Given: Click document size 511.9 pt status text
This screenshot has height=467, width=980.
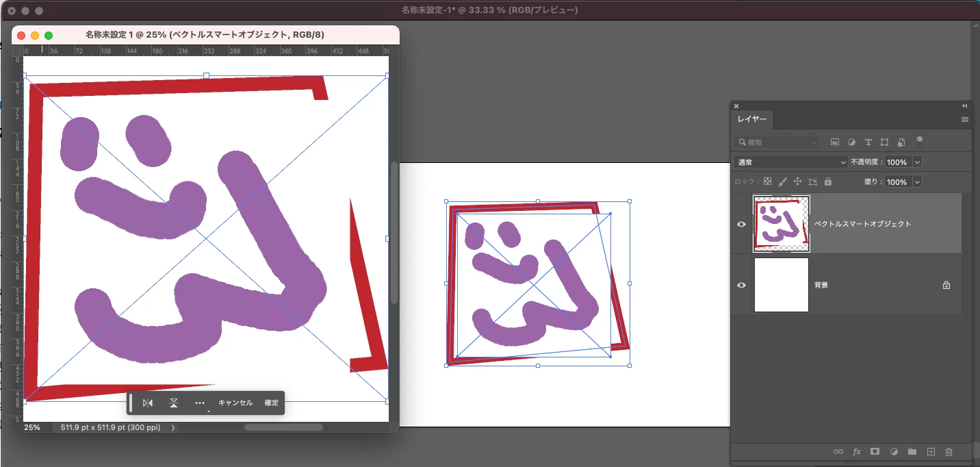Looking at the screenshot, I should 111,427.
